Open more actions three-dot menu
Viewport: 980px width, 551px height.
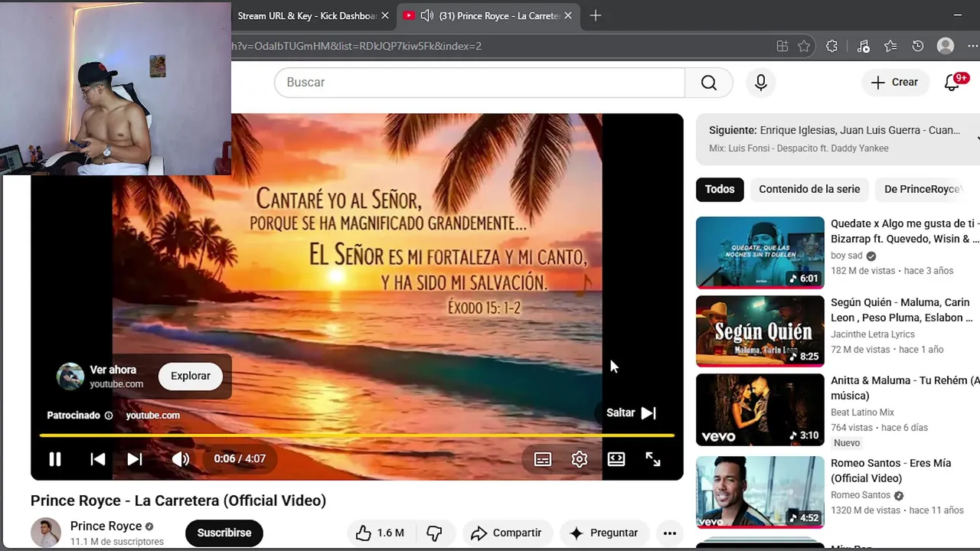coord(670,533)
